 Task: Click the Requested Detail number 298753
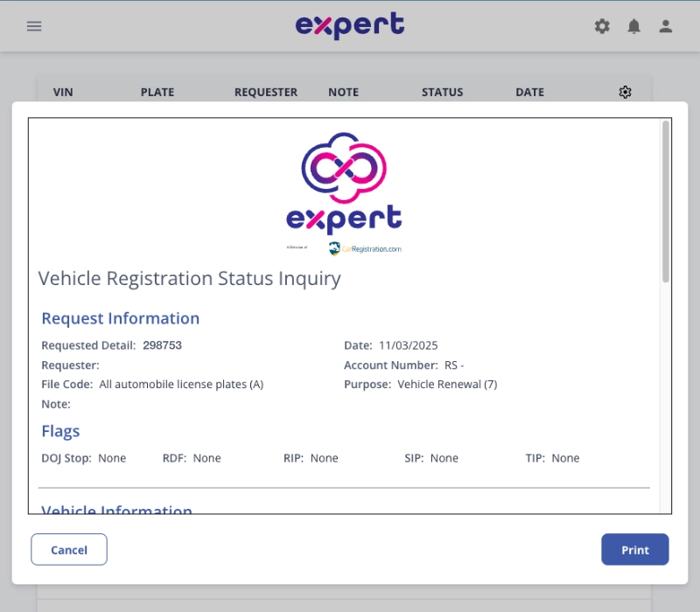coord(162,345)
